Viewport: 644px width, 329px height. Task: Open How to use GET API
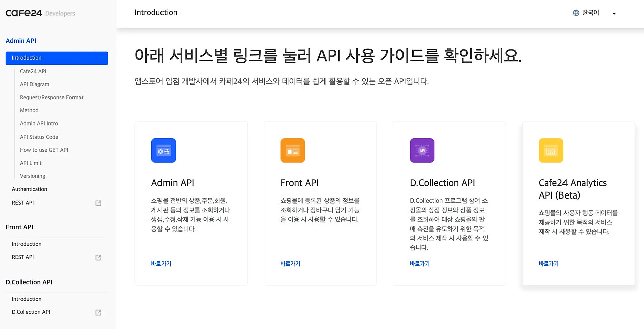point(43,150)
